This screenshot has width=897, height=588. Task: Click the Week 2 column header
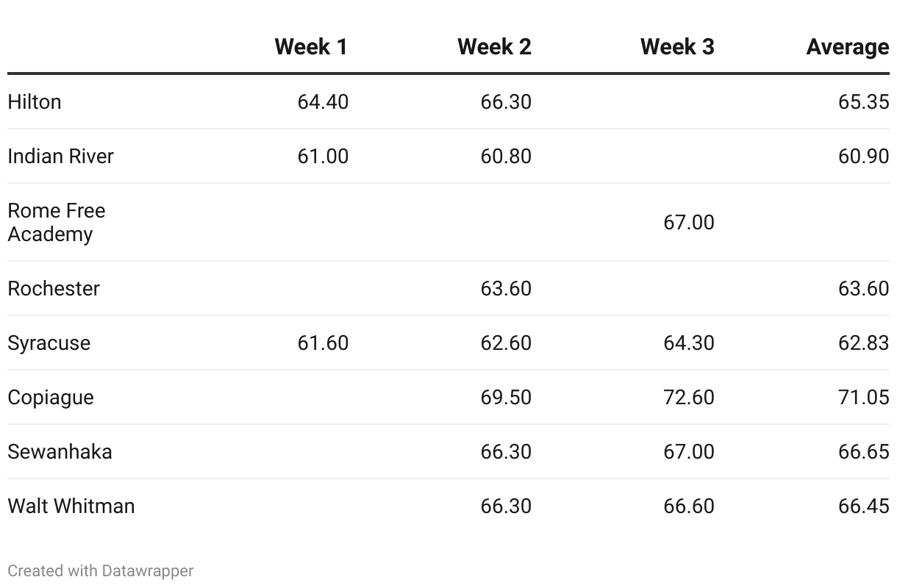(x=494, y=47)
